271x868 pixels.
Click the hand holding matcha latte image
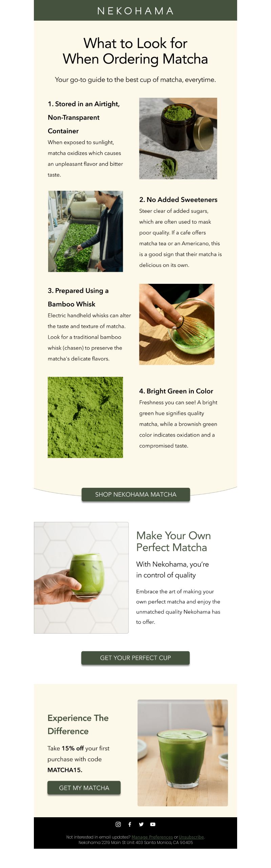point(81,578)
